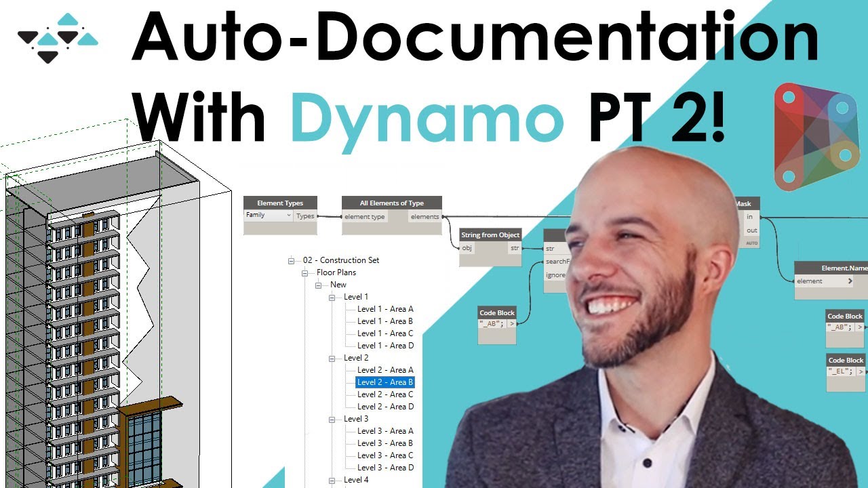The image size is (868, 488).
Task: Open Level 3 - Area D view
Action: click(385, 468)
